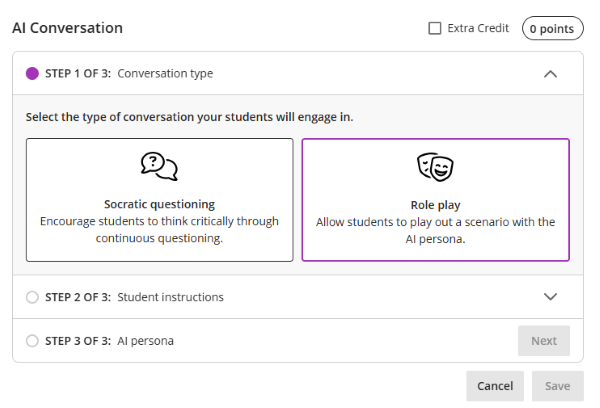
Task: Open the 0 points pill button
Action: [552, 29]
